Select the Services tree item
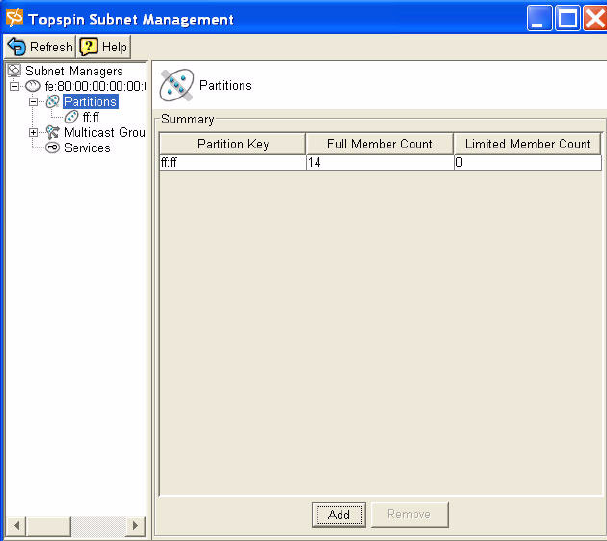 [x=87, y=148]
